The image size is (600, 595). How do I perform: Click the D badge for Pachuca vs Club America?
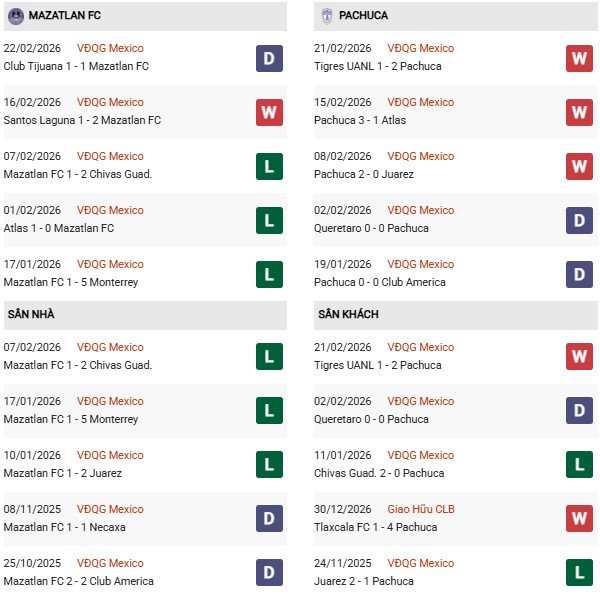pyautogui.click(x=580, y=274)
